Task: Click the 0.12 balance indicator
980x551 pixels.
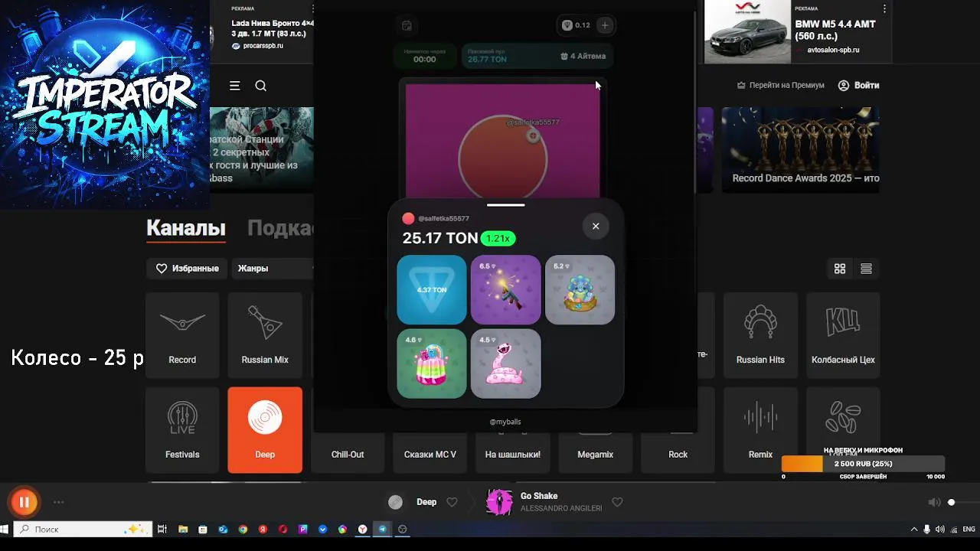Action: point(577,25)
